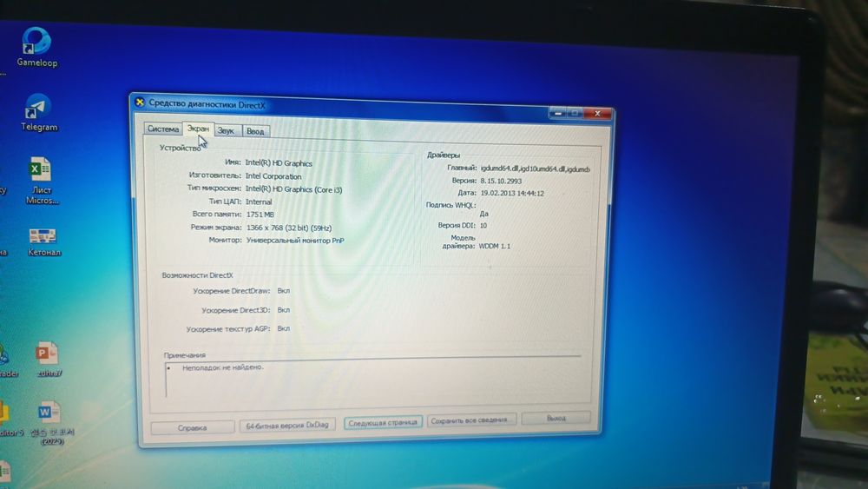Viewport: 868px width, 489px height.
Task: Click screen mode 1366 x 768 value
Action: coord(289,228)
